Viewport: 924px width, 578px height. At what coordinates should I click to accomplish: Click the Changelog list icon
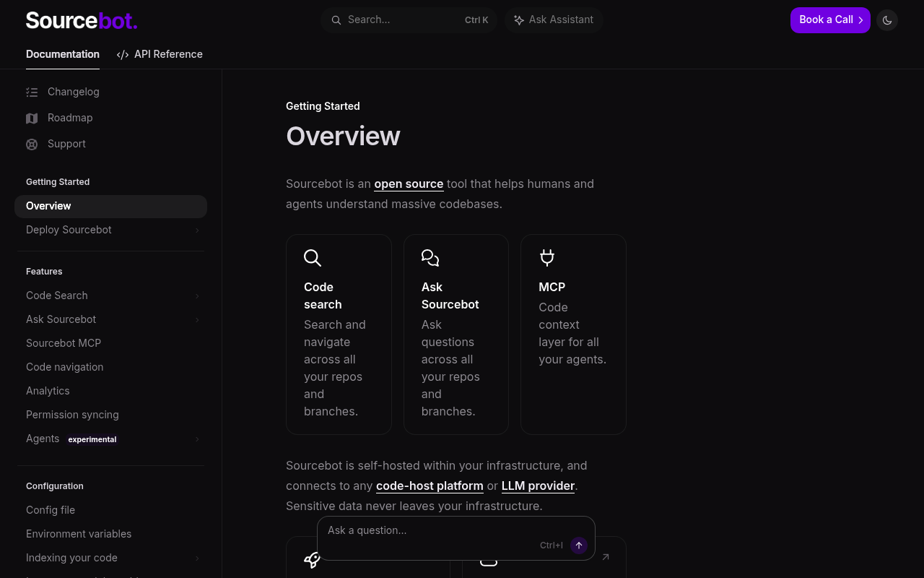pos(32,92)
